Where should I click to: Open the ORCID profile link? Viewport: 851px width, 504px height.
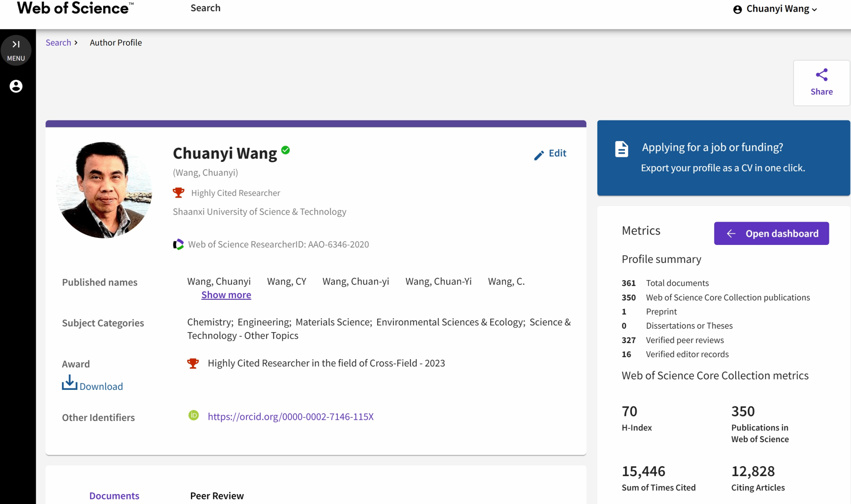[290, 416]
